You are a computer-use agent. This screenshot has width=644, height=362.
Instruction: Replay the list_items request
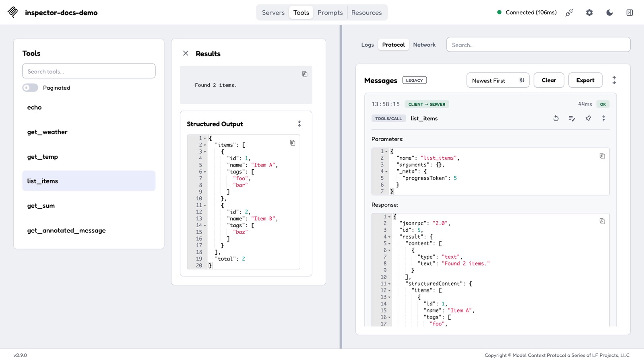point(556,118)
